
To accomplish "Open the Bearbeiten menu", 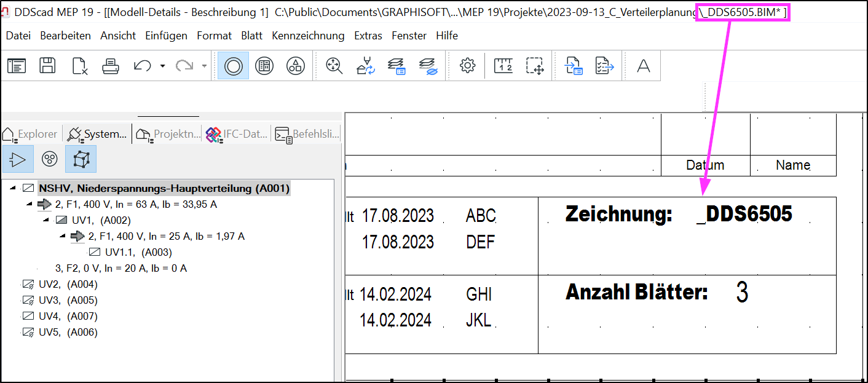I will (66, 36).
